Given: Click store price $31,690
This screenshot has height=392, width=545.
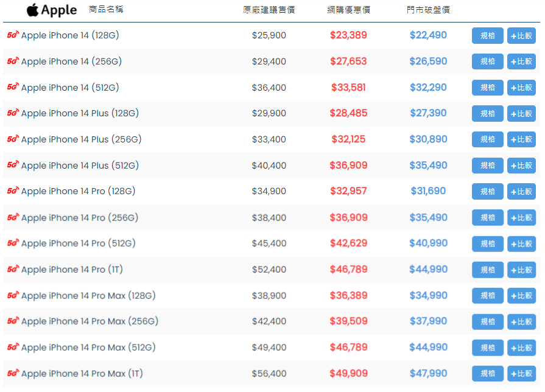Looking at the screenshot, I should coord(428,191).
